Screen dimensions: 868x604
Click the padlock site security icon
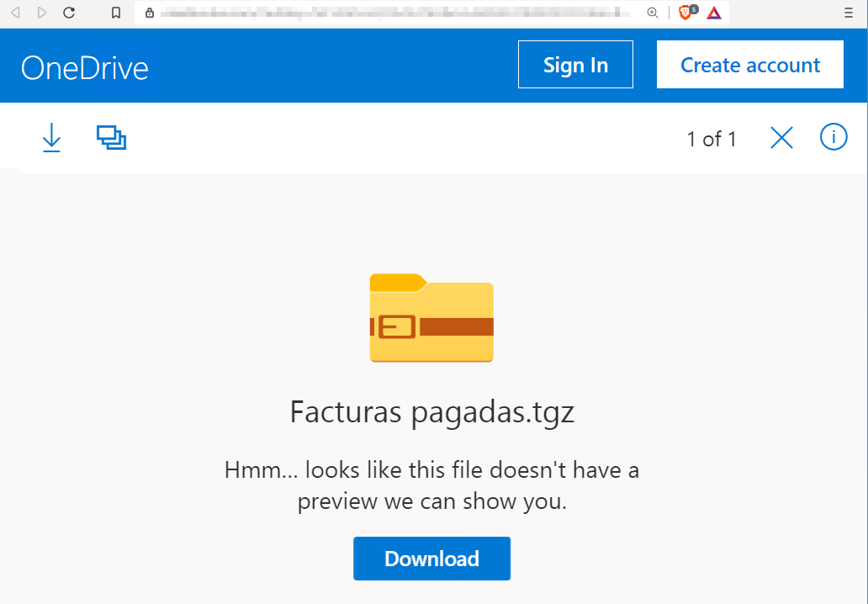150,13
